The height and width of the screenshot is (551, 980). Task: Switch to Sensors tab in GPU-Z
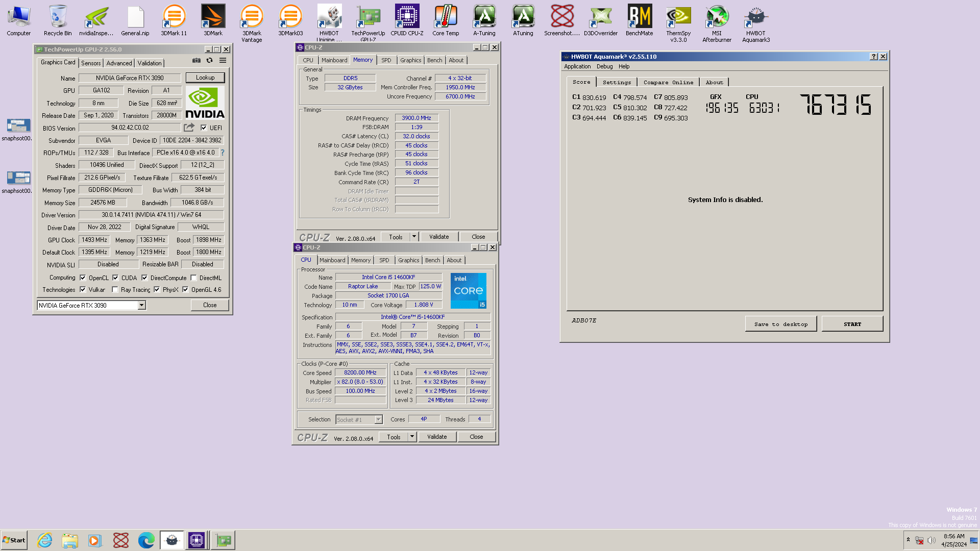(x=91, y=63)
